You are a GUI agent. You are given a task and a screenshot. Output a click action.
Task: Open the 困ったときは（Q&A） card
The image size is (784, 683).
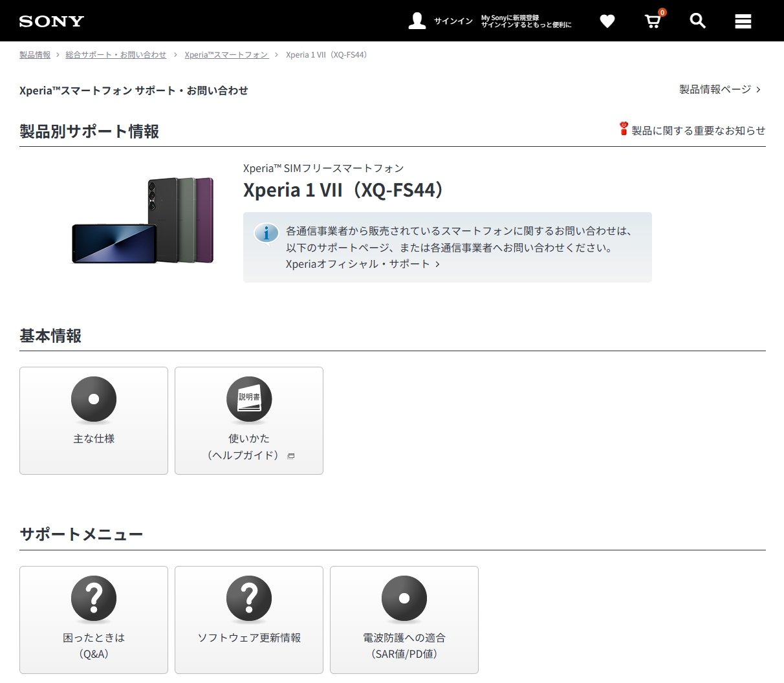94,620
